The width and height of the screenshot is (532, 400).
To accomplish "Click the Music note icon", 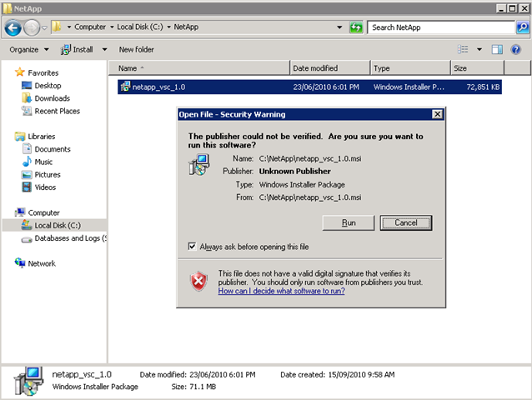I will (27, 162).
